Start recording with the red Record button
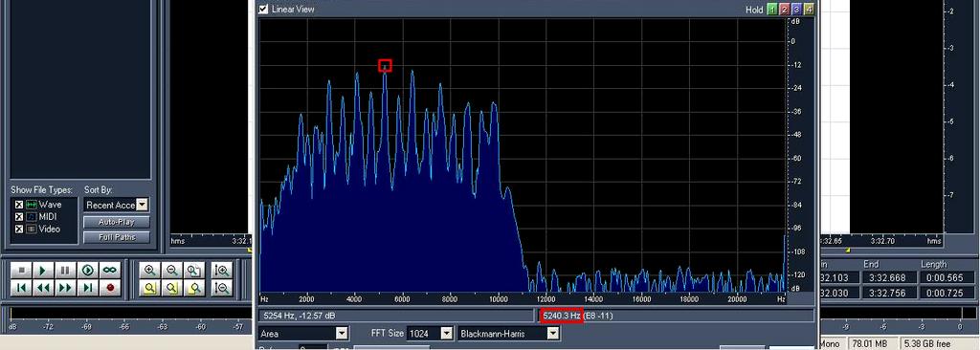The height and width of the screenshot is (350, 980). (110, 288)
